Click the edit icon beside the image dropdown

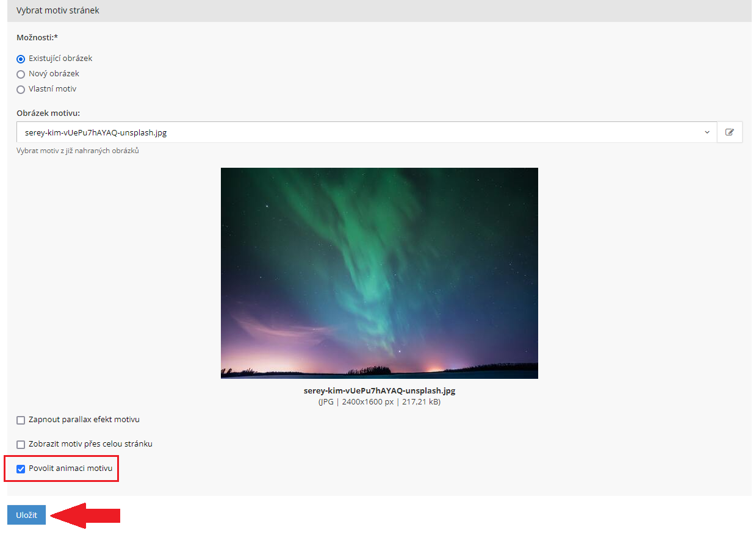point(729,132)
